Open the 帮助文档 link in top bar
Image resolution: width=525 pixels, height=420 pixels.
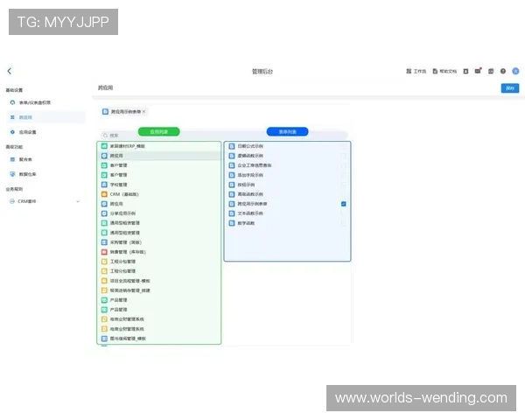(444, 71)
